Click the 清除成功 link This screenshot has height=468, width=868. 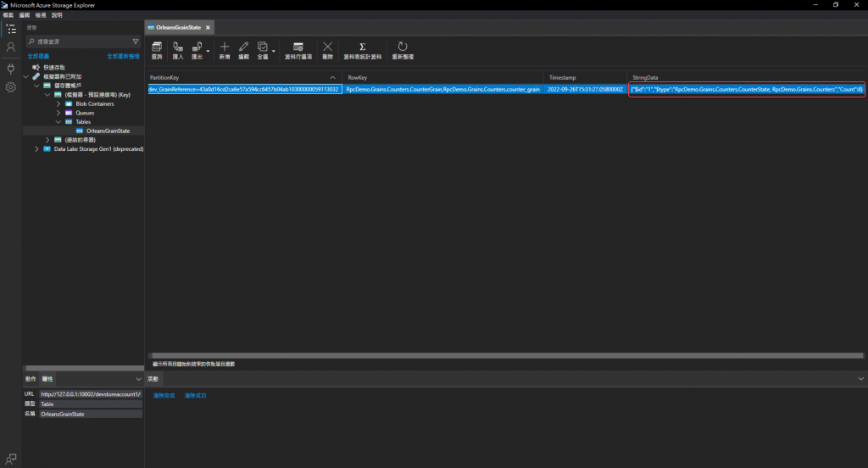click(x=196, y=396)
